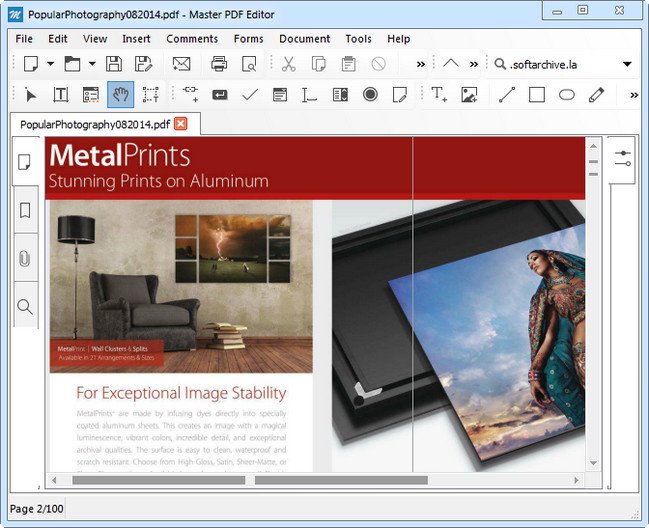The width and height of the screenshot is (649, 528).
Task: Click the Page 2/100 status indicator
Action: (36, 508)
